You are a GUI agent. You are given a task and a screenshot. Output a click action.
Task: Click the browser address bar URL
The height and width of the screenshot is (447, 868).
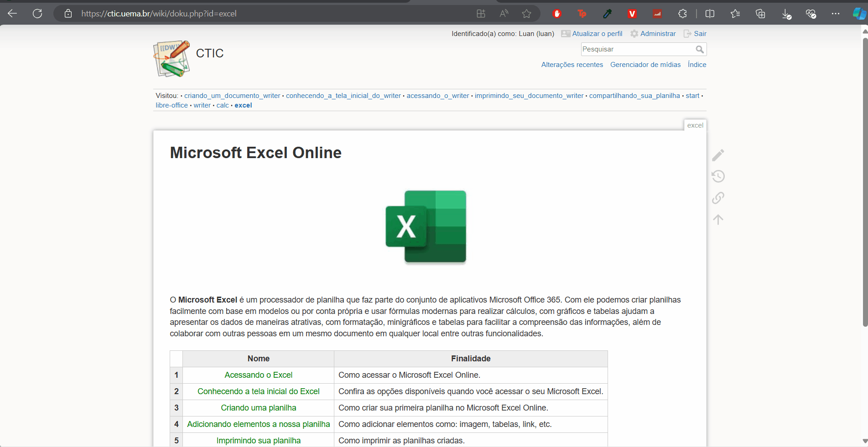pyautogui.click(x=159, y=14)
